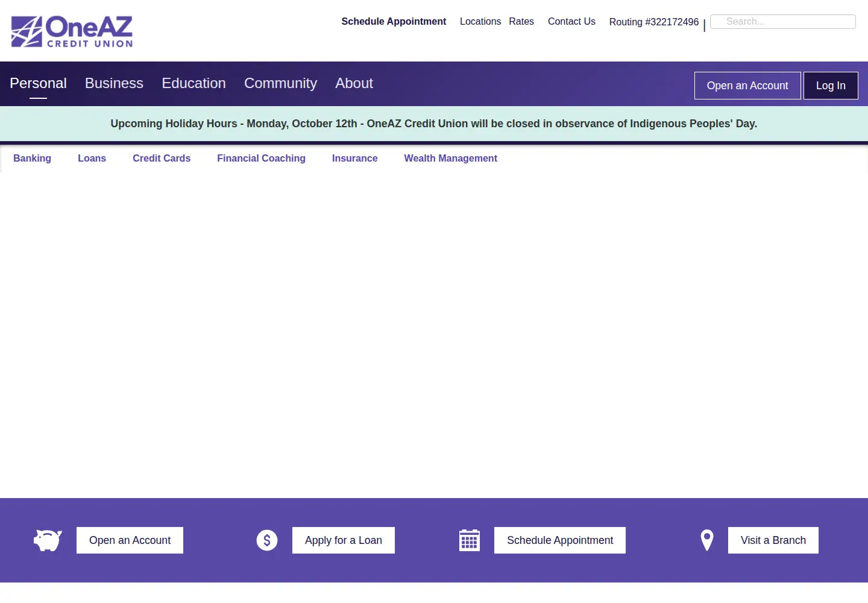The image size is (868, 603).
Task: Click the white Open an Account footer button
Action: pyautogui.click(x=130, y=540)
